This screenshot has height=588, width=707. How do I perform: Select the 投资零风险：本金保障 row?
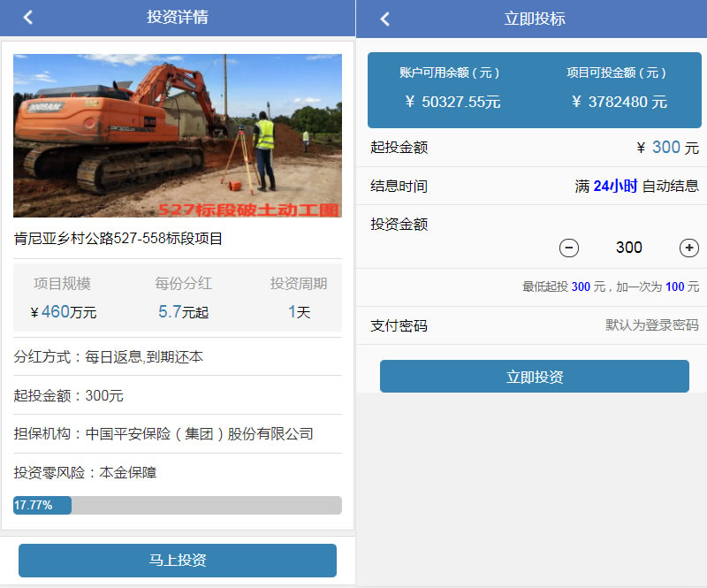(x=178, y=472)
